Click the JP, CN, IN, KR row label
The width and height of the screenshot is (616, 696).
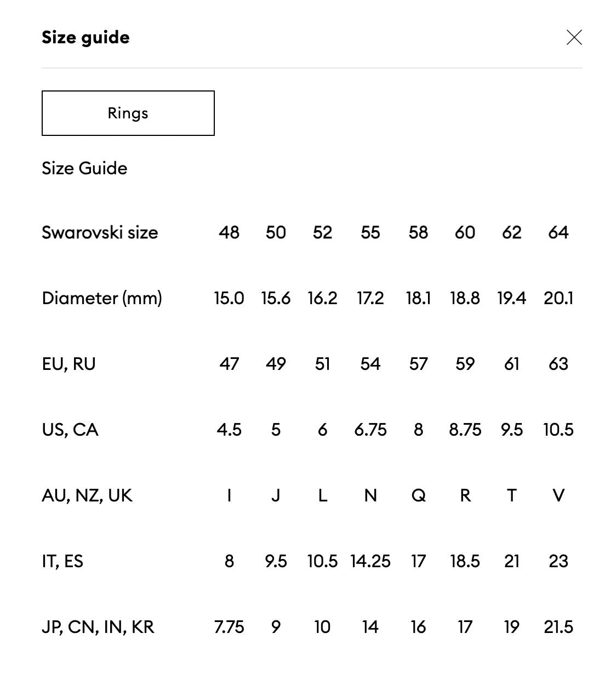(x=98, y=627)
